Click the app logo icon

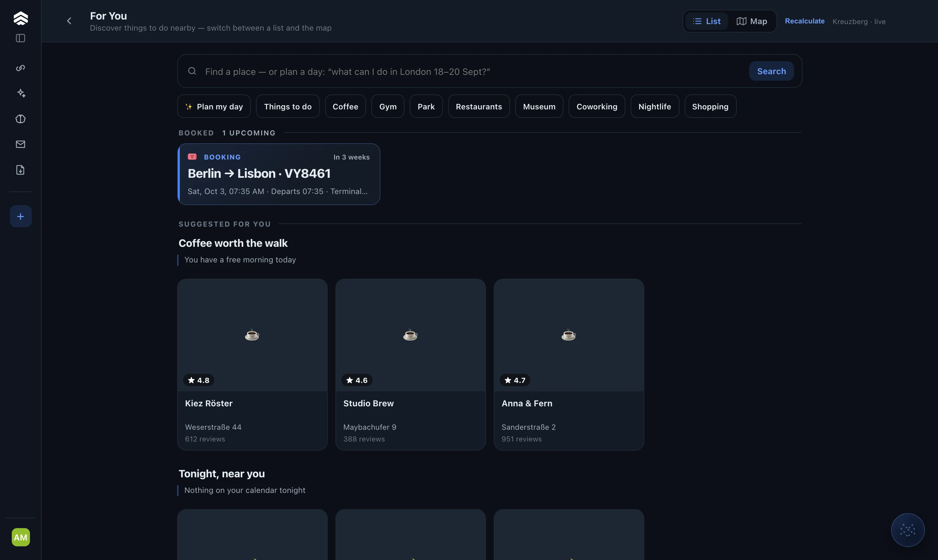click(21, 18)
